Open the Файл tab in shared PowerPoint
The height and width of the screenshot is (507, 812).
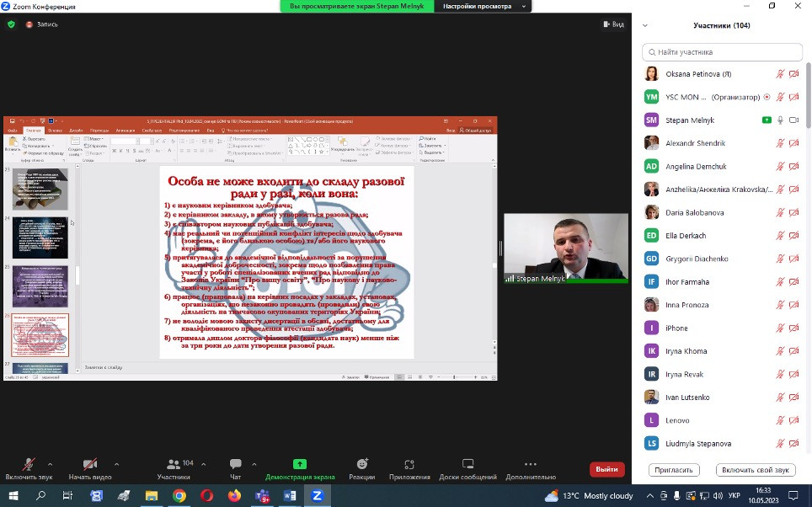click(x=13, y=131)
